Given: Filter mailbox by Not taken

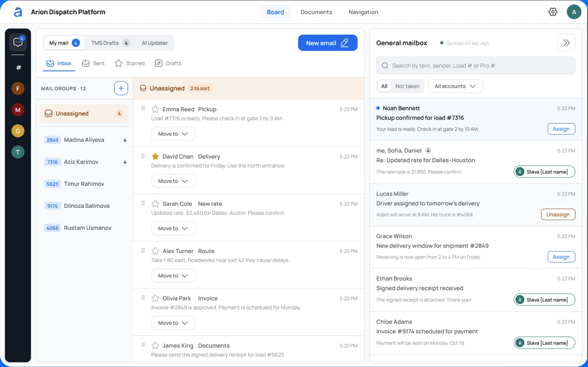Looking at the screenshot, I should [407, 86].
